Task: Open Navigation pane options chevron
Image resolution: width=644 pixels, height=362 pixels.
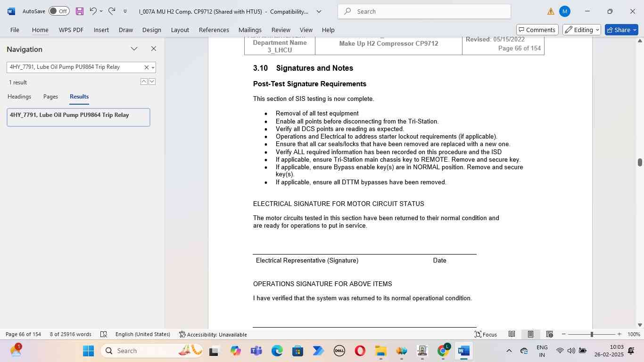Action: tap(134, 49)
